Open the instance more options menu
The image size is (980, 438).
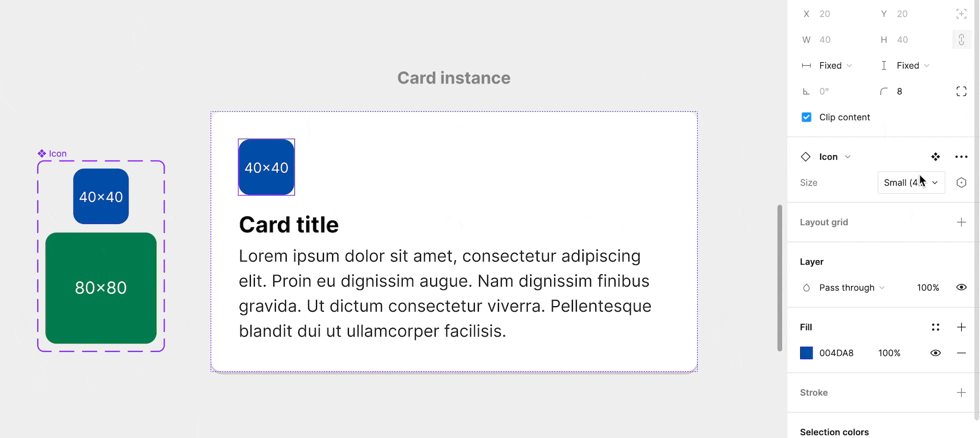[961, 156]
